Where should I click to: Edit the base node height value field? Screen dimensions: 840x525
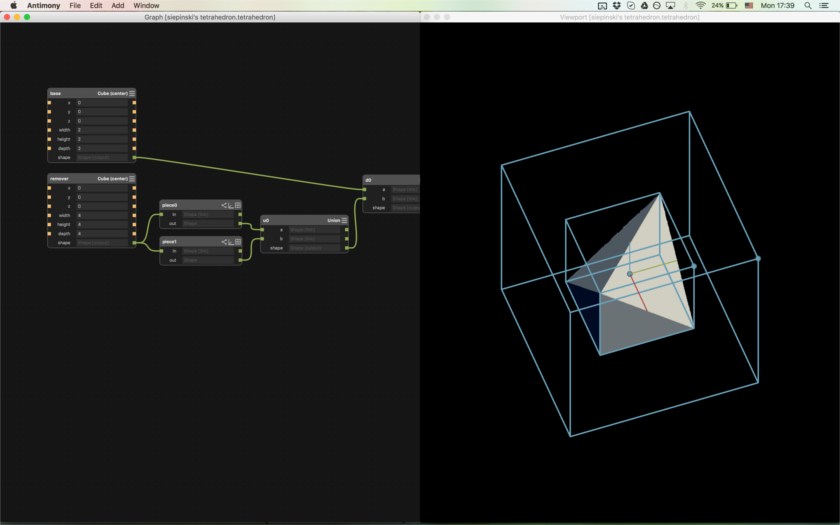pos(102,139)
